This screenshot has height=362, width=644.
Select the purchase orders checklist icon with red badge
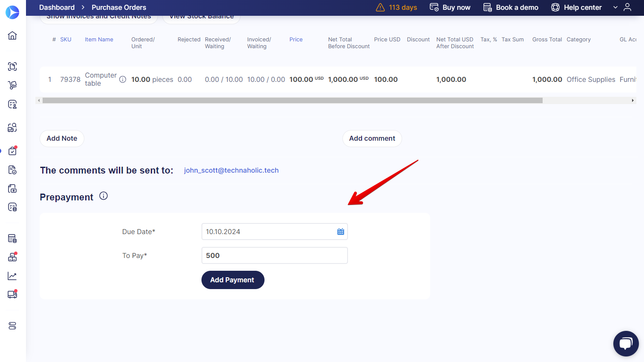pyautogui.click(x=12, y=151)
